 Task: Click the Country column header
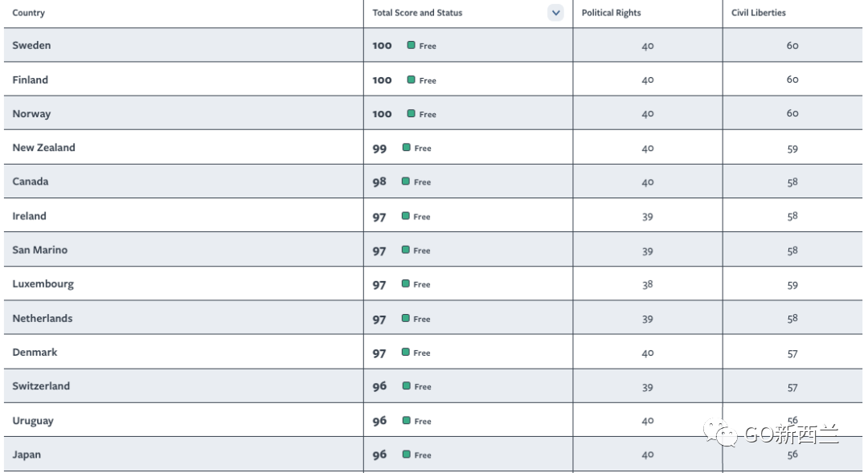(x=29, y=13)
